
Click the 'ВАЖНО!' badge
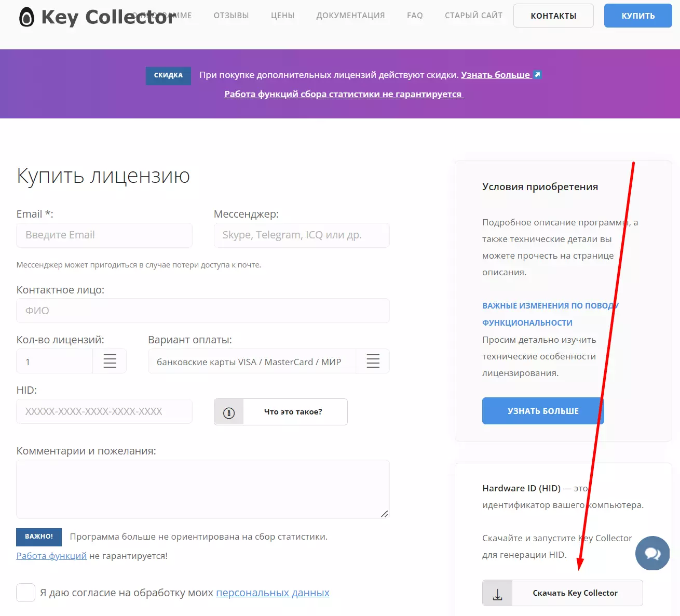pyautogui.click(x=39, y=537)
